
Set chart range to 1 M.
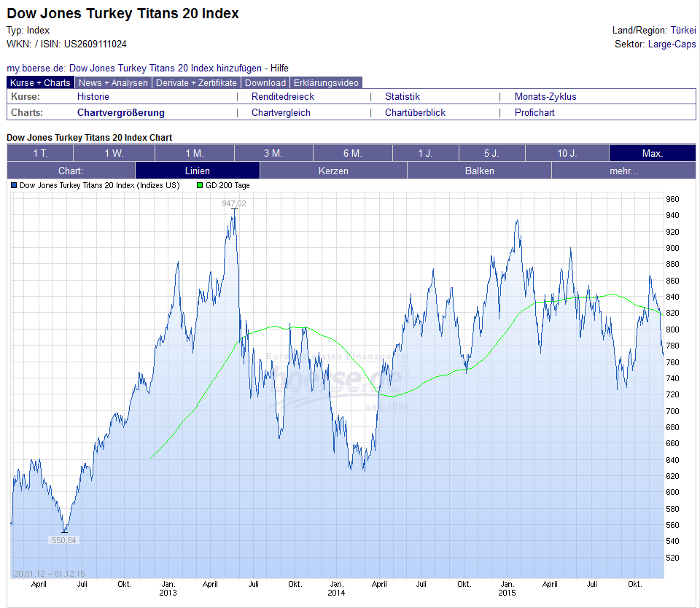pos(195,153)
